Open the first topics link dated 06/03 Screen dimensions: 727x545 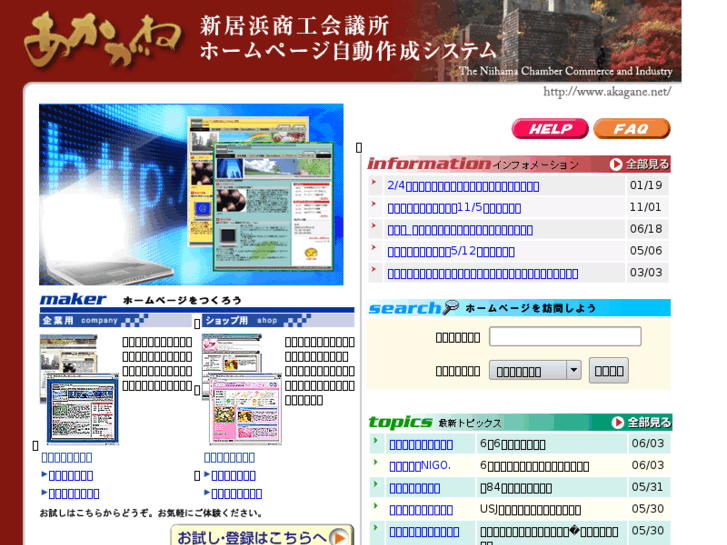421,444
